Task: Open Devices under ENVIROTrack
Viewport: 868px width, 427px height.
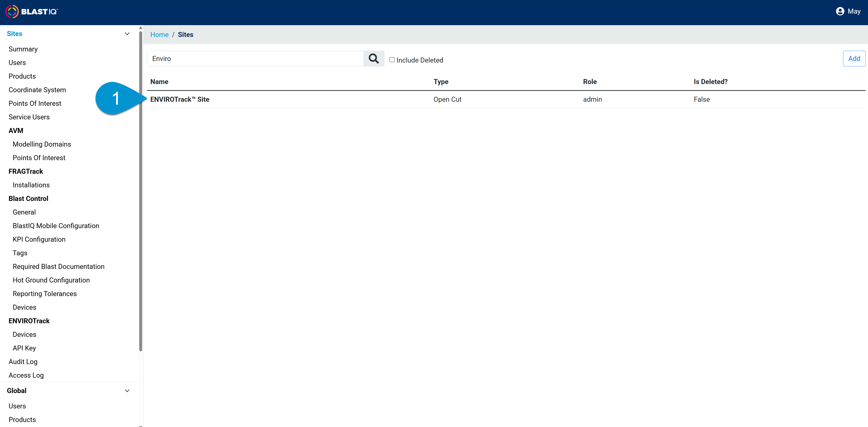Action: [x=24, y=334]
